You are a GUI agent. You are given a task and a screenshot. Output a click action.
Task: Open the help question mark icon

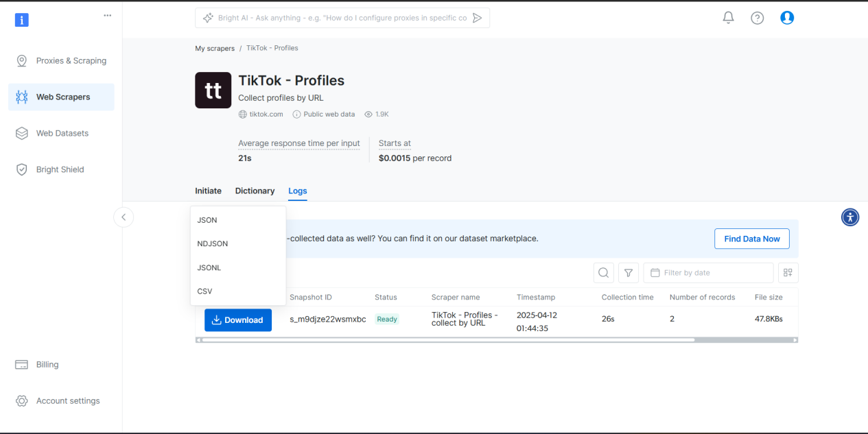(x=758, y=18)
